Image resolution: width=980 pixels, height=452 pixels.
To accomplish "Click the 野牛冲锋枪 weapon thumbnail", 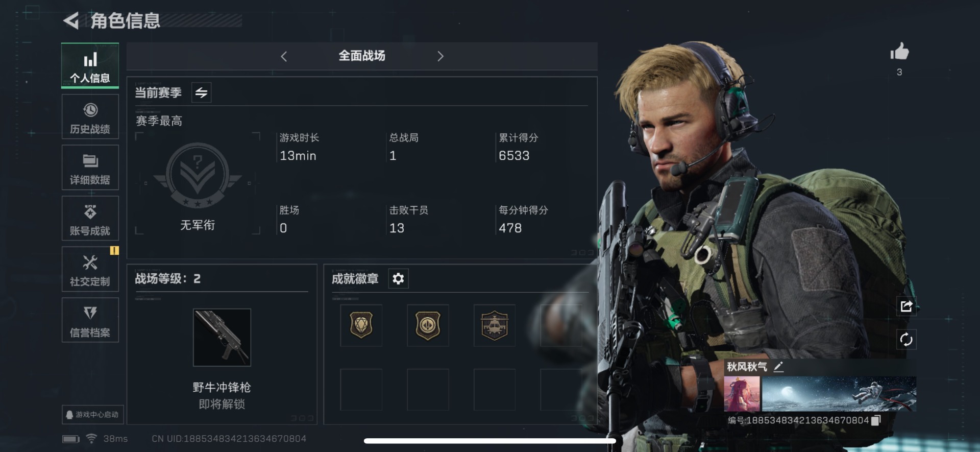I will tap(222, 337).
